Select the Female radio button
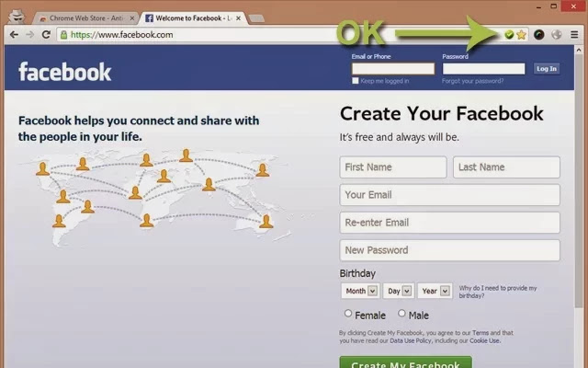This screenshot has width=588, height=368. [348, 313]
